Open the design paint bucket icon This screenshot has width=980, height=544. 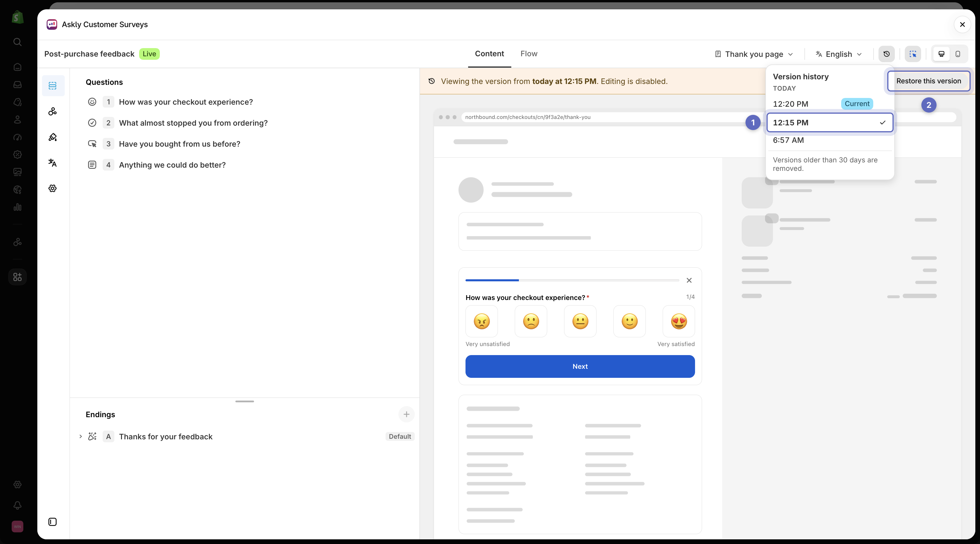coord(52,137)
